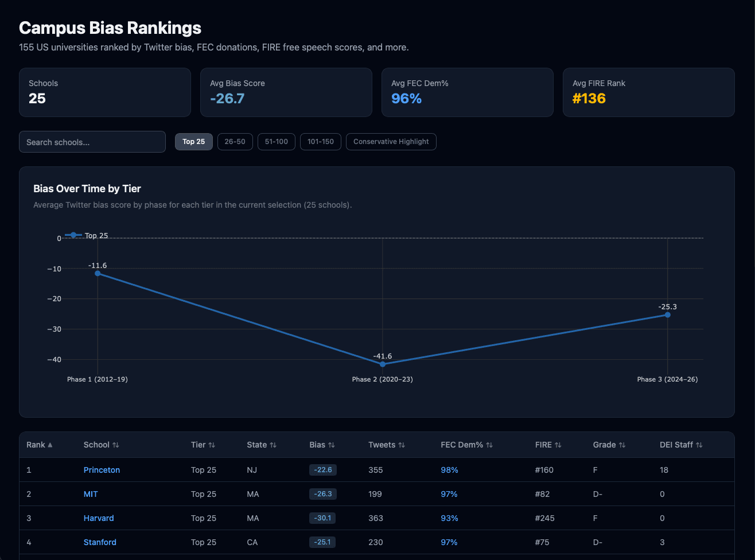
Task: Activate Conservative Highlight filter
Action: (x=391, y=142)
